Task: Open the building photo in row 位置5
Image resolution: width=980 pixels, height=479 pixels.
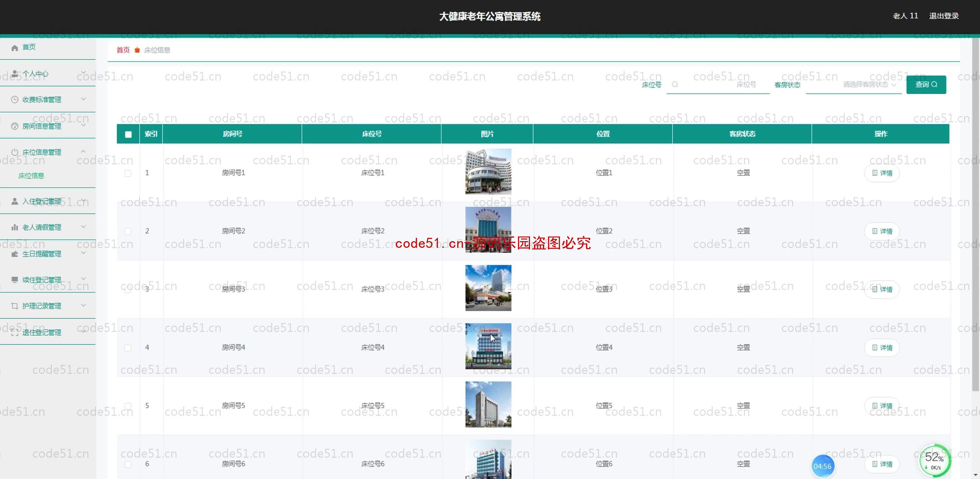Action: (488, 404)
